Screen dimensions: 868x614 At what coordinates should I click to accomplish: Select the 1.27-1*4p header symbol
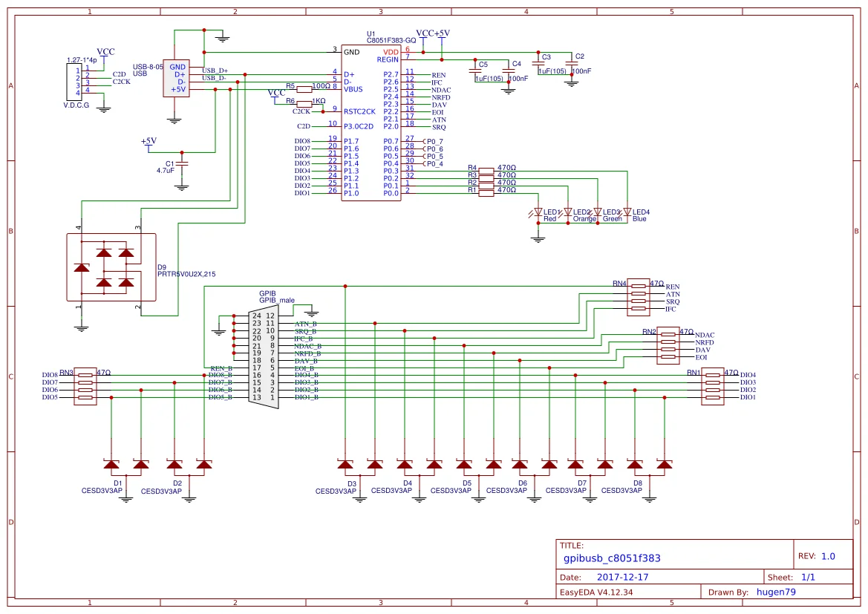click(x=74, y=82)
